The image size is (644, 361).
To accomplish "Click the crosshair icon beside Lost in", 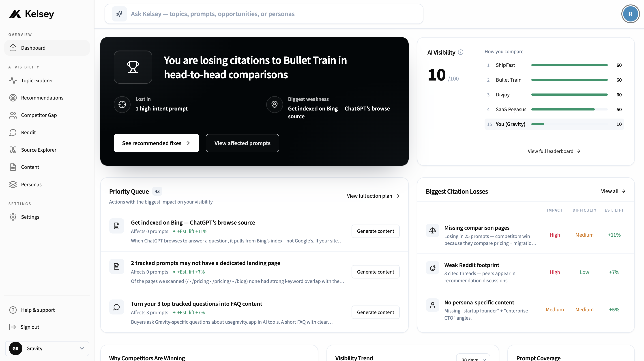I will click(122, 104).
